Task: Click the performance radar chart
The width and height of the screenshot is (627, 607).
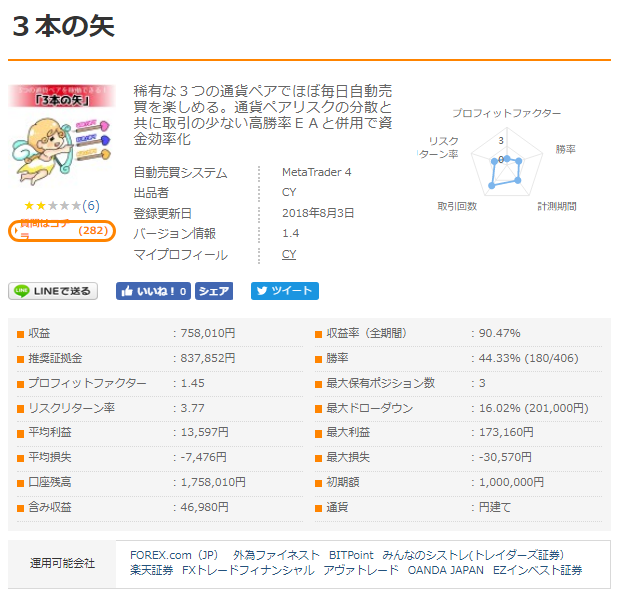Action: coord(506,162)
